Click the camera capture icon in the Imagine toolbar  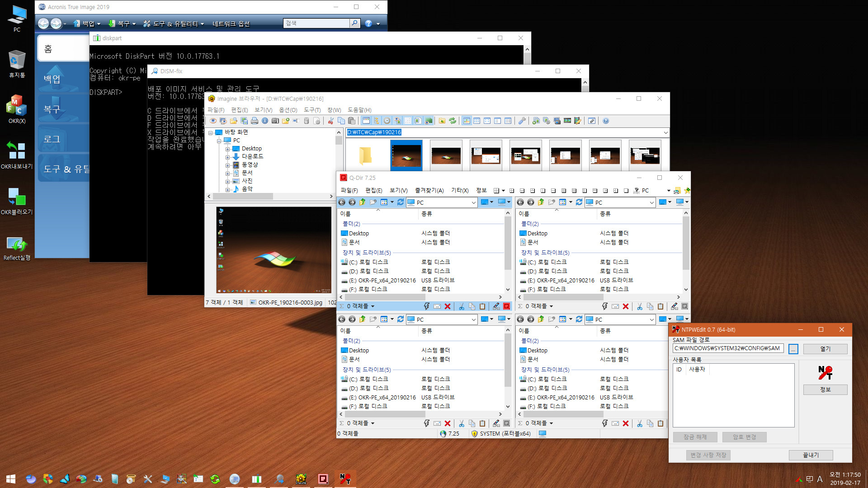tap(275, 121)
